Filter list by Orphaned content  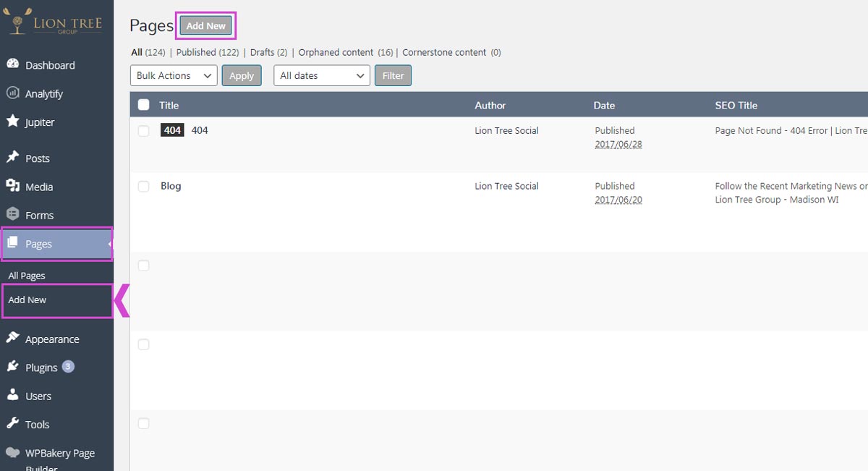[x=346, y=52]
